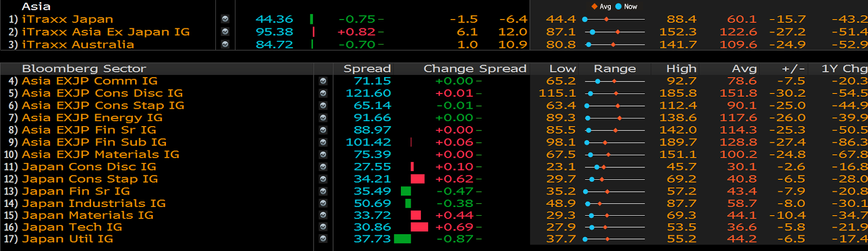Click chart icon for Japan Fin Sr IG
The height and width of the screenshot is (251, 868).
click(323, 191)
